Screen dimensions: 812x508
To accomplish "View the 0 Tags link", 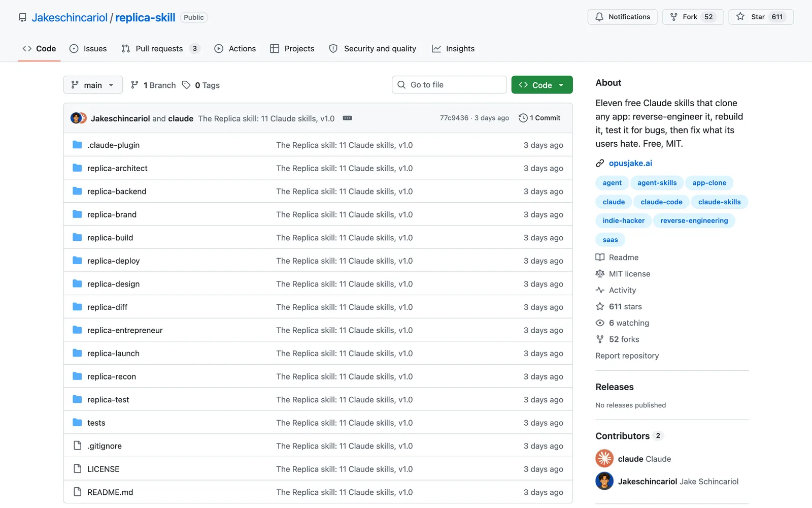I will [x=201, y=85].
